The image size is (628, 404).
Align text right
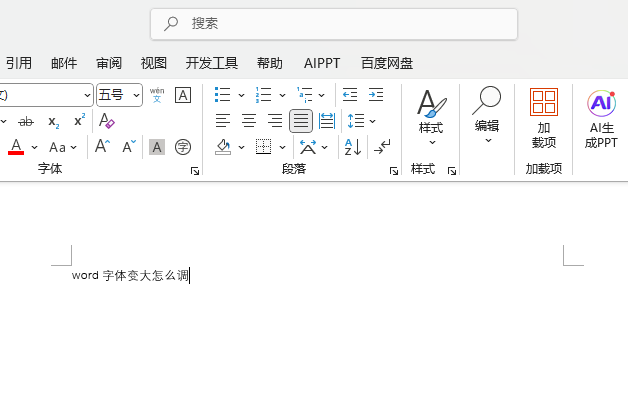(275, 121)
